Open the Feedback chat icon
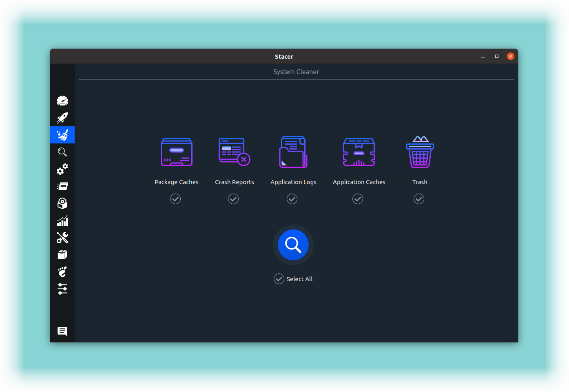 pyautogui.click(x=62, y=331)
